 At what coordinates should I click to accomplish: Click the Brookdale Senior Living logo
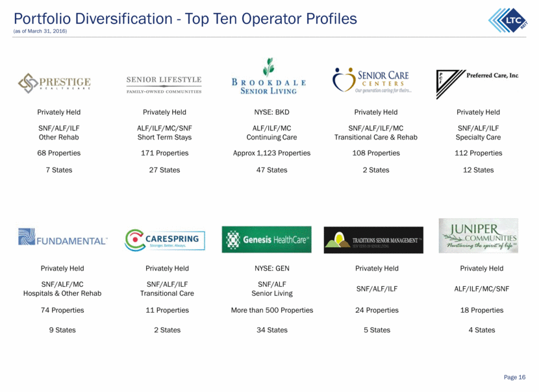click(269, 76)
